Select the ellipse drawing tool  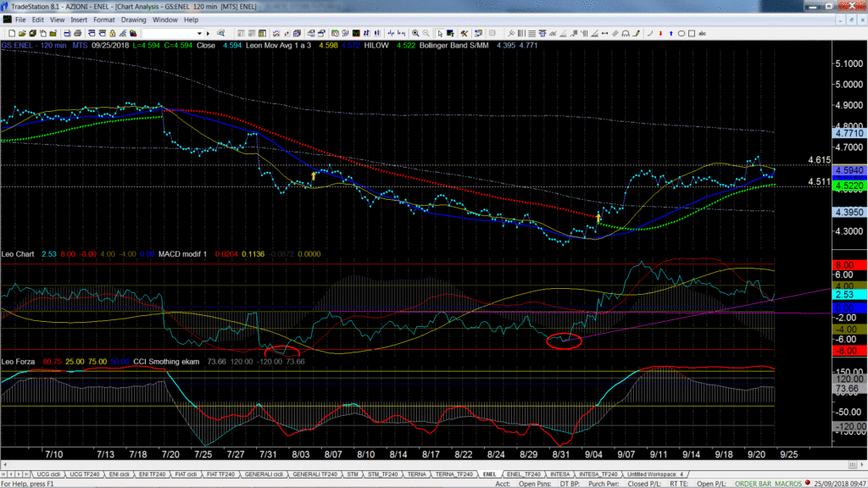(x=682, y=34)
